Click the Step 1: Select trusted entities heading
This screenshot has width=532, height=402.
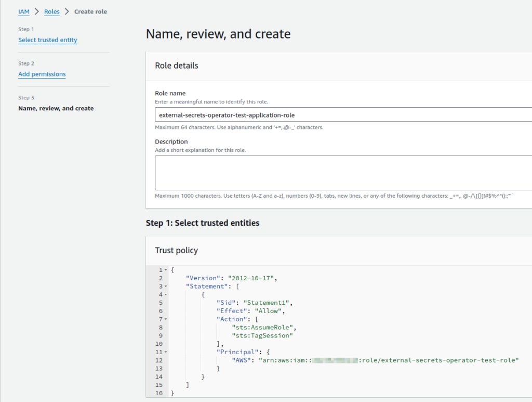(203, 223)
